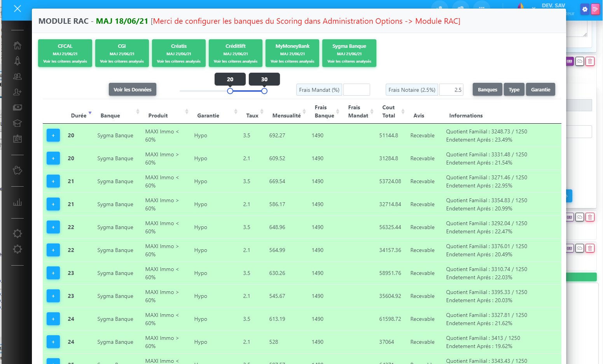Screen dimensions: 603x364
Task: Sort by the Cout Total column
Action: pyautogui.click(x=388, y=111)
